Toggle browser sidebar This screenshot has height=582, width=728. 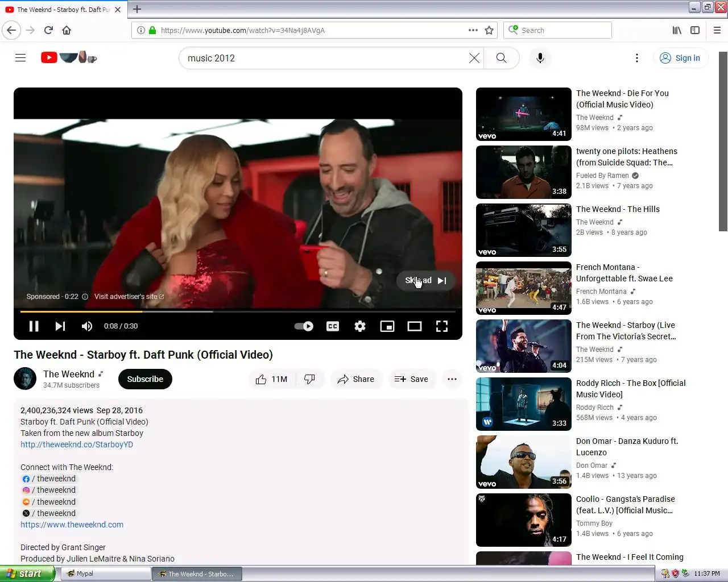click(x=695, y=30)
